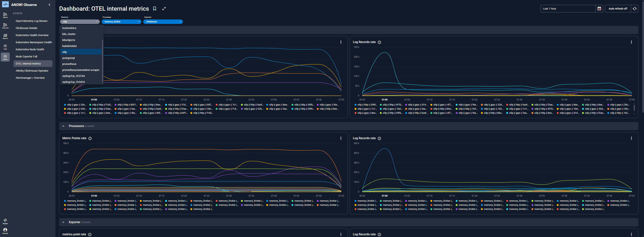The height and width of the screenshot is (237, 644).
Task: Open the calendar date picker icon
Action: coord(599,9)
